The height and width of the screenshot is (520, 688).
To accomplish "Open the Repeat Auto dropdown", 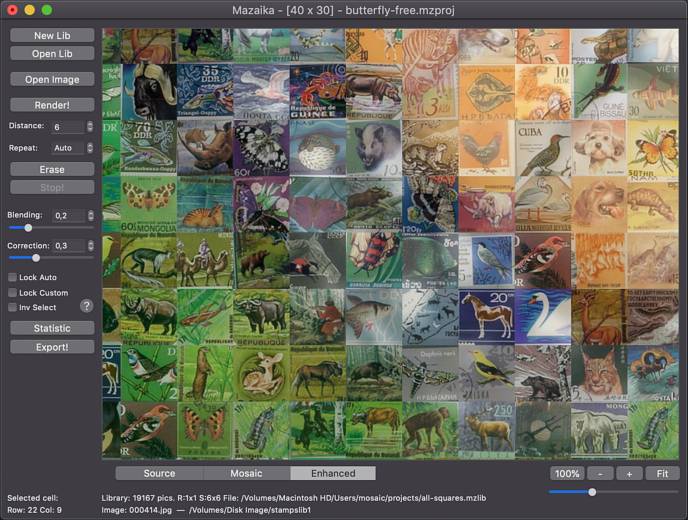I will point(72,148).
